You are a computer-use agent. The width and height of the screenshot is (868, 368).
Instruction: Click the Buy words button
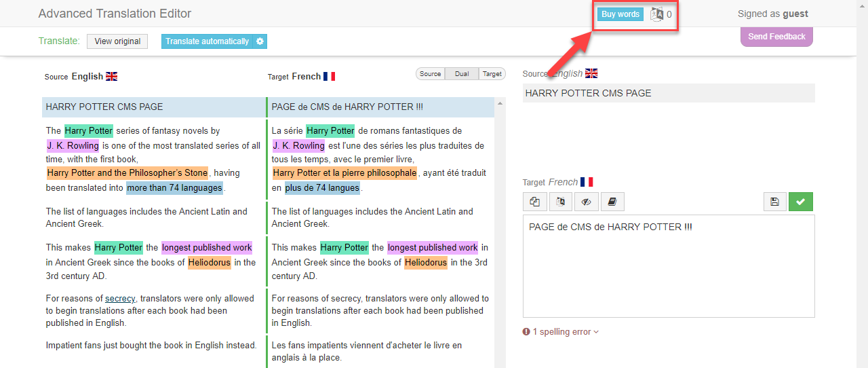coord(620,14)
